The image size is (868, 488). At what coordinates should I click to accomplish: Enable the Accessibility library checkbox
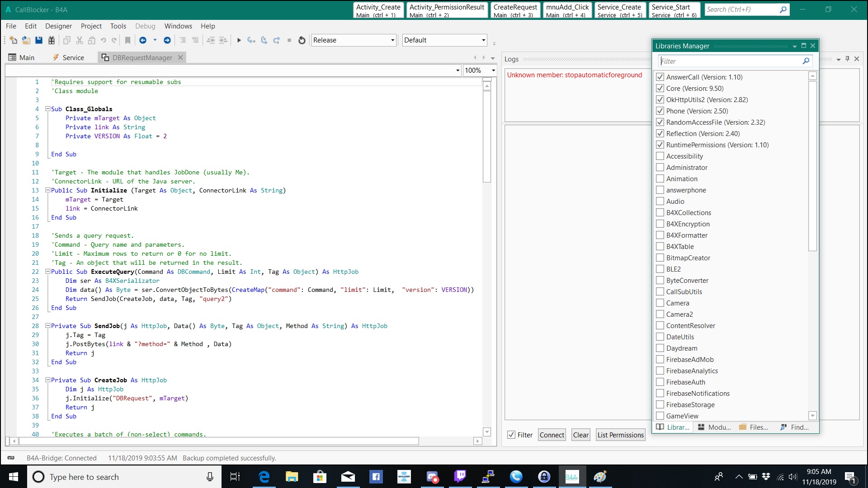[660, 156]
